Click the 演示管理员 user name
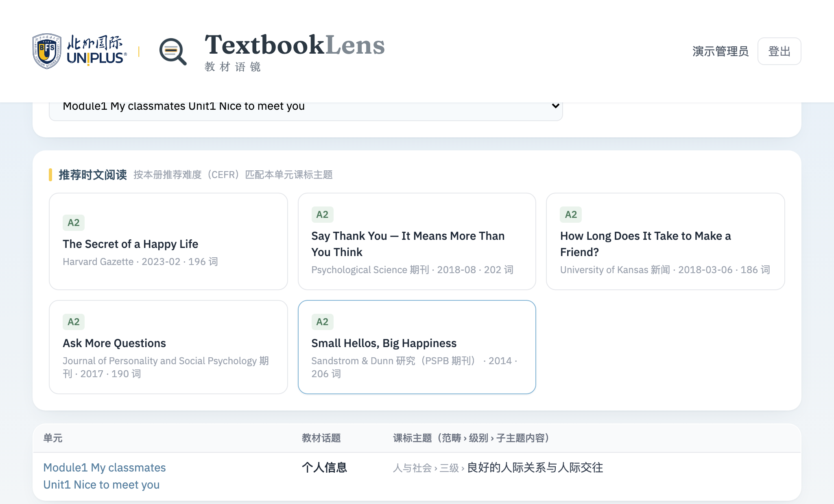 pos(720,51)
